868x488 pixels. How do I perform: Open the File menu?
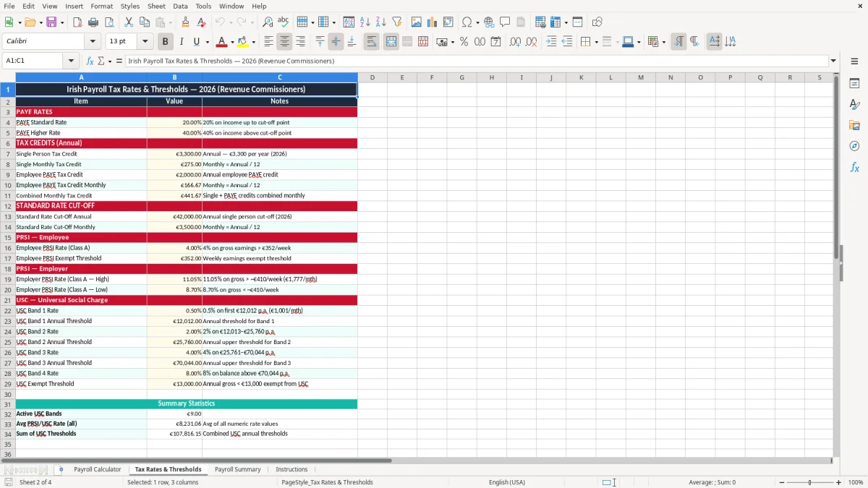point(9,6)
